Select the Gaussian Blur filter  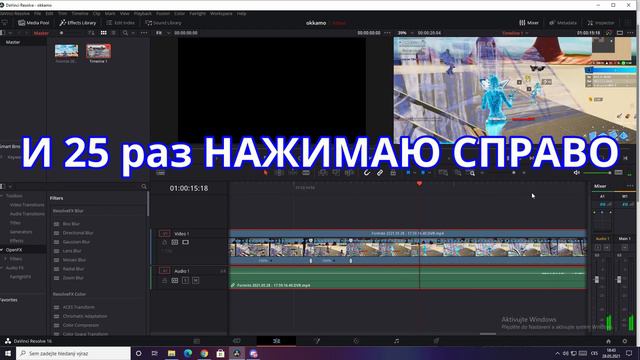point(76,242)
